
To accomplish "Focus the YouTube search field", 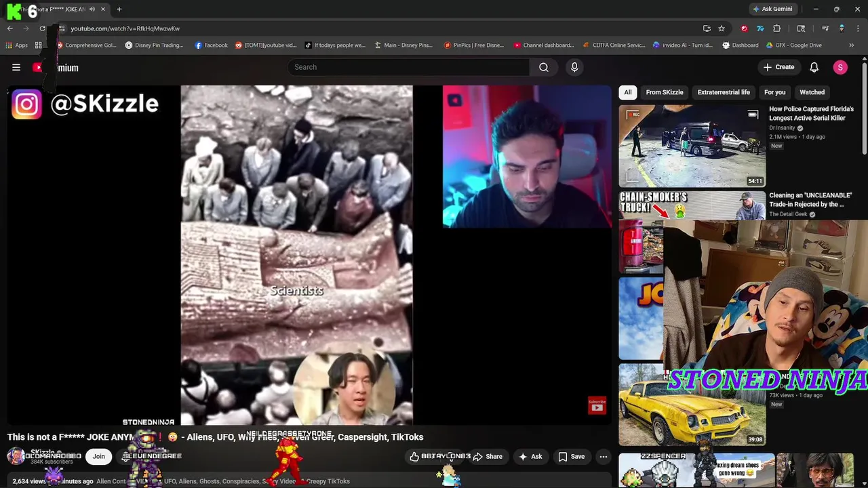I will (408, 67).
